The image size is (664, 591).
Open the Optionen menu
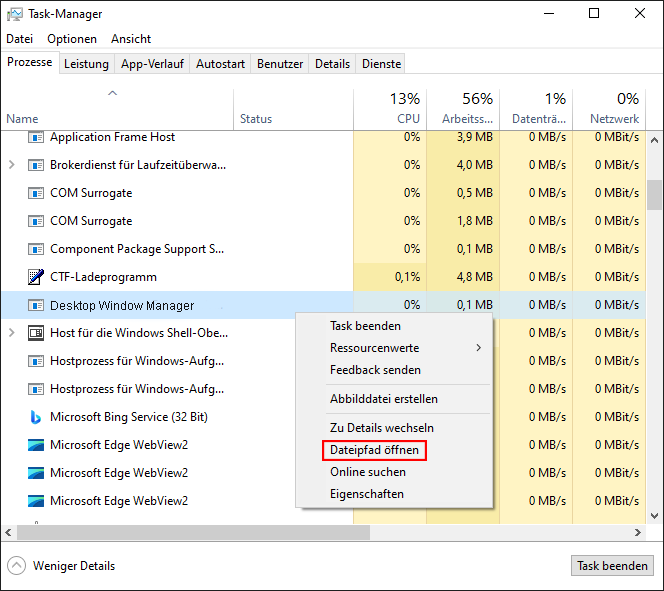tap(72, 39)
